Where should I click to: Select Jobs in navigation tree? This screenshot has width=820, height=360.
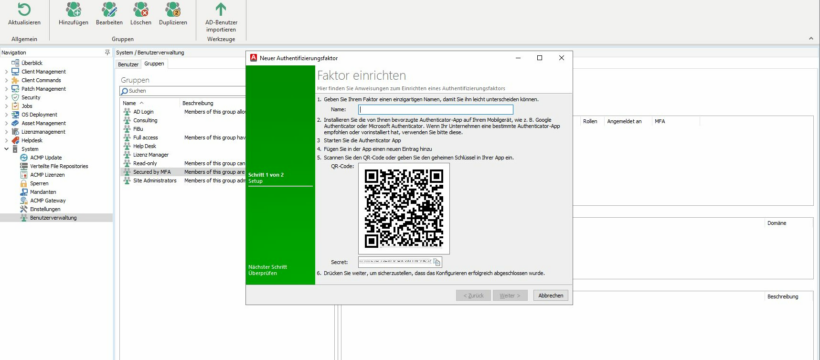point(27,106)
